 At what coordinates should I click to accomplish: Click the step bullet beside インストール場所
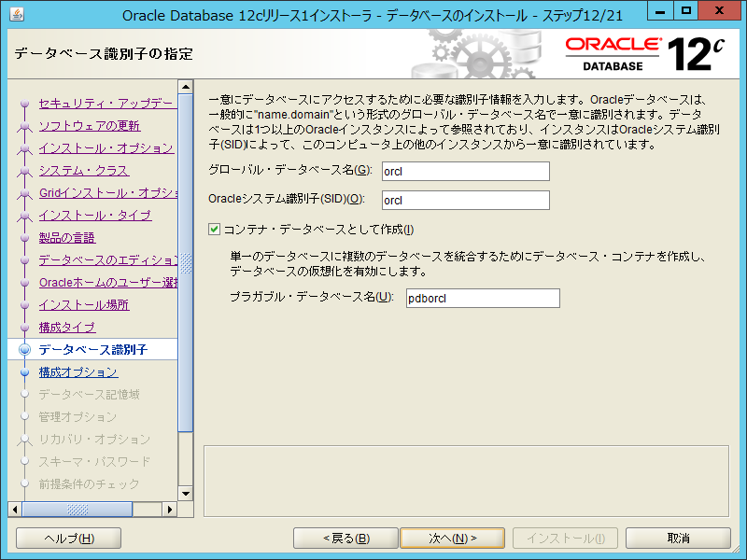(x=24, y=305)
